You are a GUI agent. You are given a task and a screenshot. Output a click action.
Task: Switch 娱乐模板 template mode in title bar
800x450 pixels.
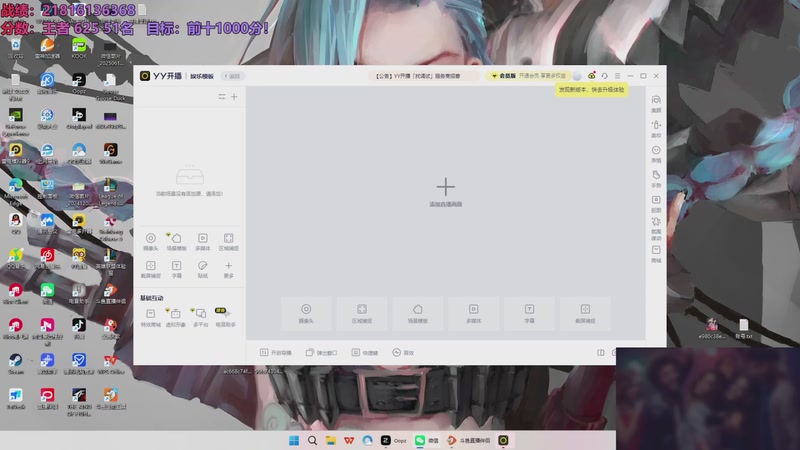click(202, 76)
